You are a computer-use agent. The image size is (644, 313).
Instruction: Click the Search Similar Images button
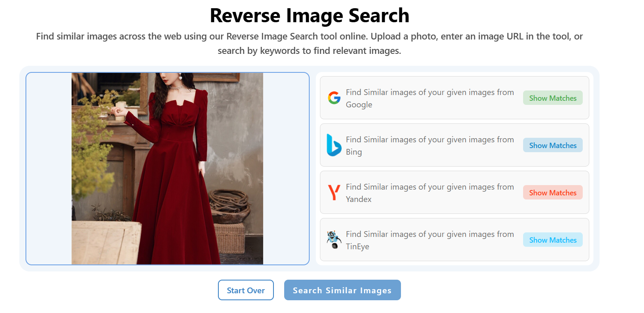click(342, 290)
